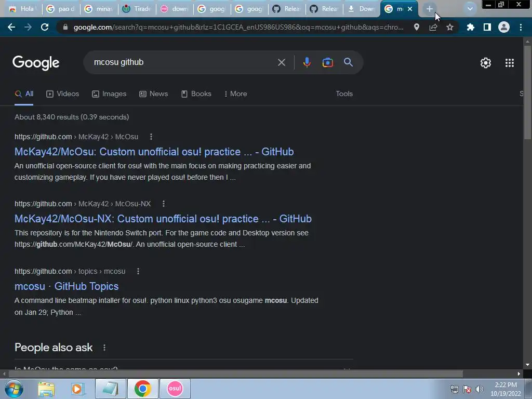The height and width of the screenshot is (399, 532).
Task: Open Action Center flag in system tray
Action: point(467,389)
